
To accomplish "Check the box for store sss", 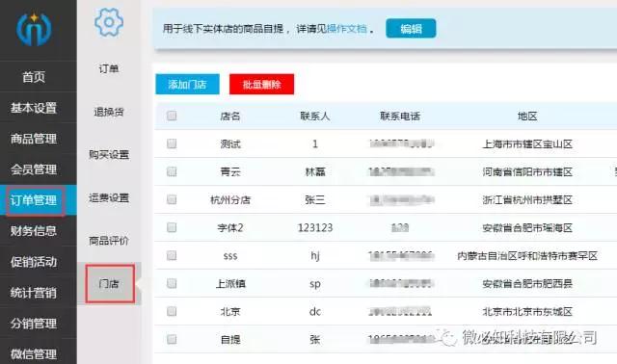I will point(172,256).
